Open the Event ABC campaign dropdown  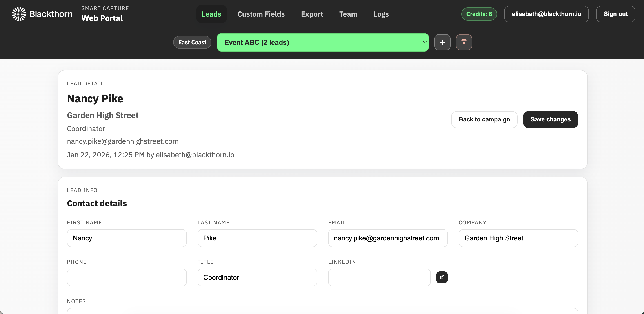coord(322,42)
